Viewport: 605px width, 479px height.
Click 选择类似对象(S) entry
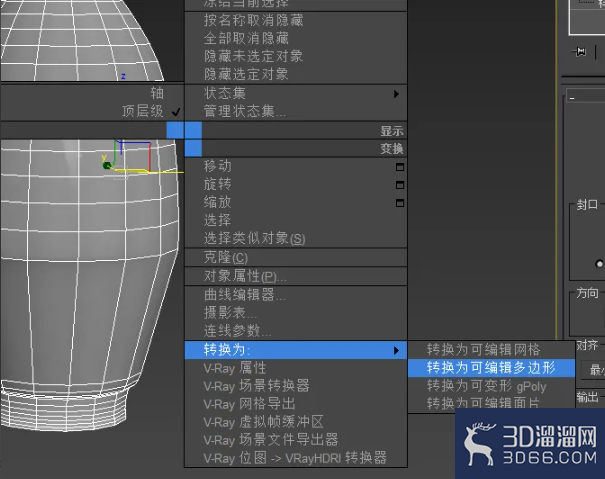pos(255,238)
